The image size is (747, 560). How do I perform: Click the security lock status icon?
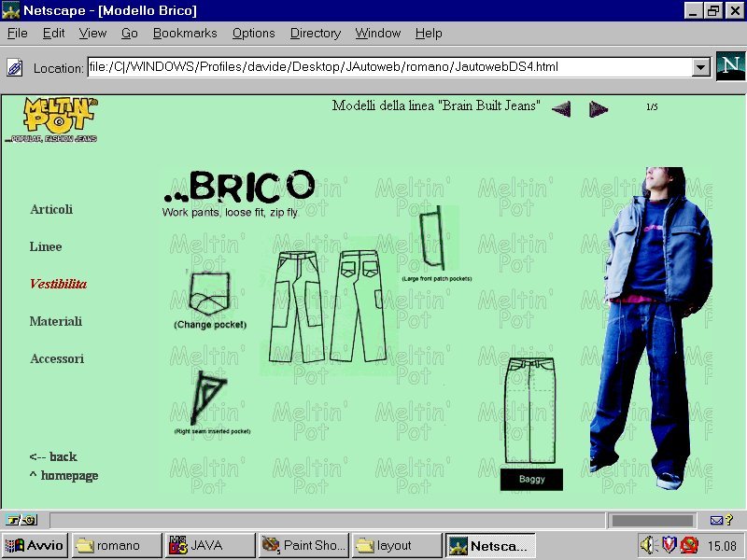(x=21, y=520)
